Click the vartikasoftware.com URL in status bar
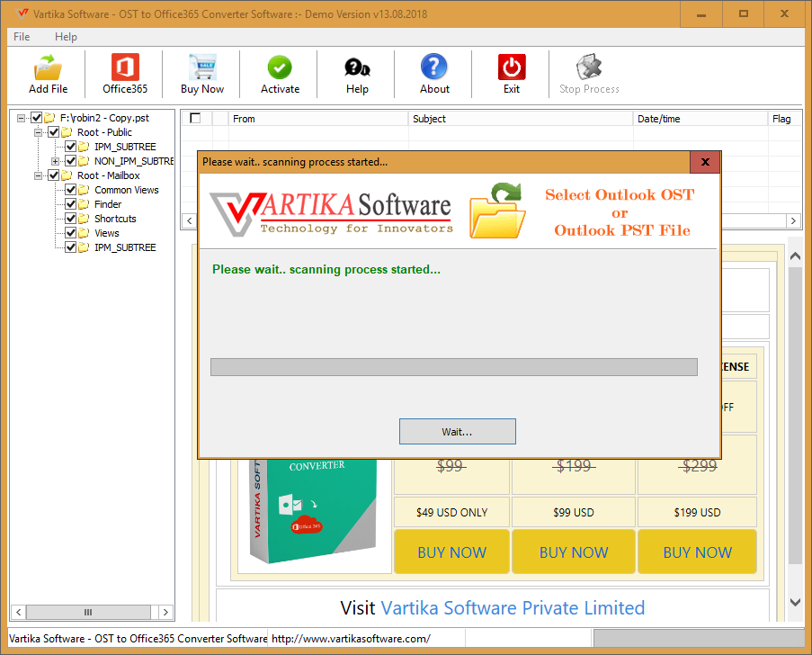 [351, 639]
